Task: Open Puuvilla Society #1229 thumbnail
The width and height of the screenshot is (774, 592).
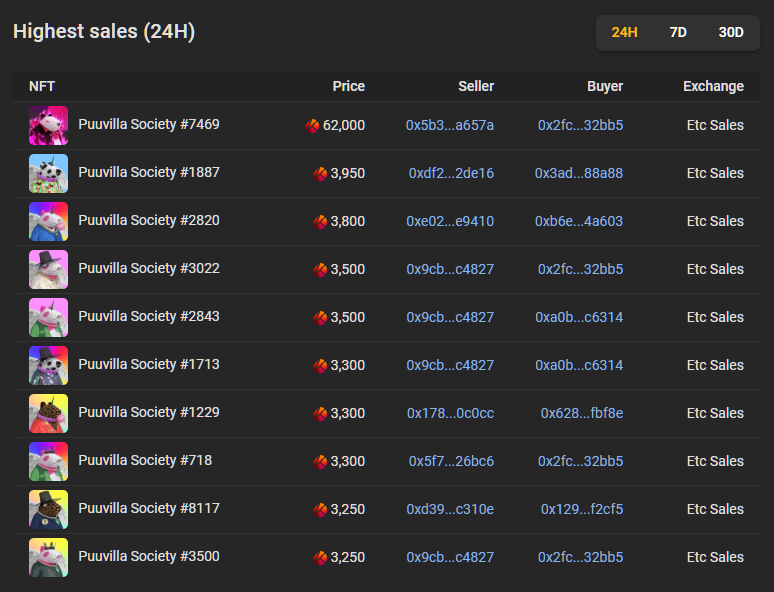Action: point(48,413)
